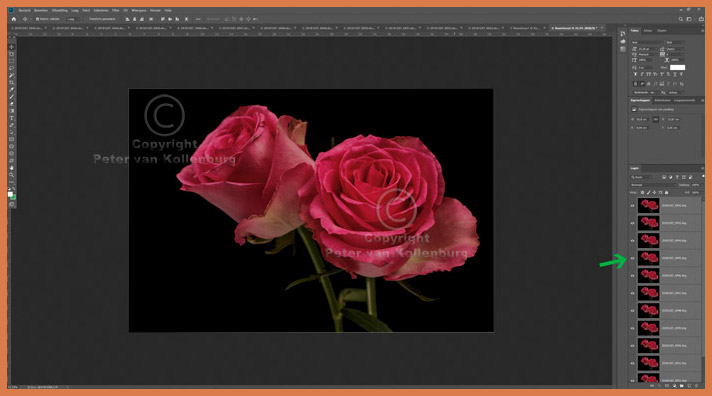Open the layer blend mode dropdown
The height and width of the screenshot is (396, 712).
tap(653, 185)
